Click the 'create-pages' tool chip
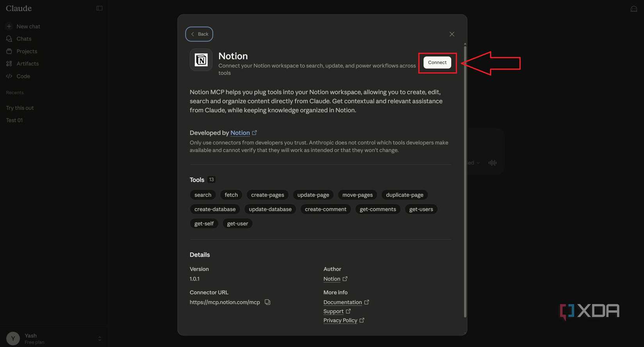 (x=268, y=195)
